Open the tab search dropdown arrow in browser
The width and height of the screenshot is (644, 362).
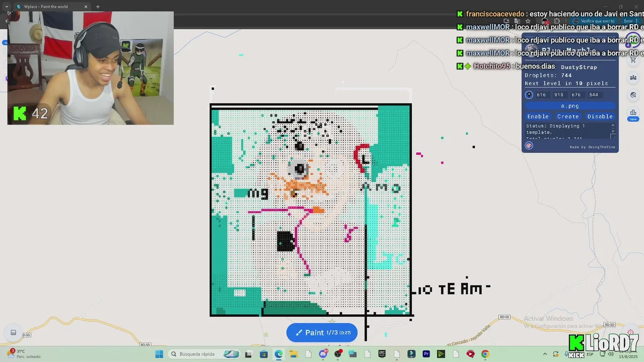pyautogui.click(x=6, y=7)
